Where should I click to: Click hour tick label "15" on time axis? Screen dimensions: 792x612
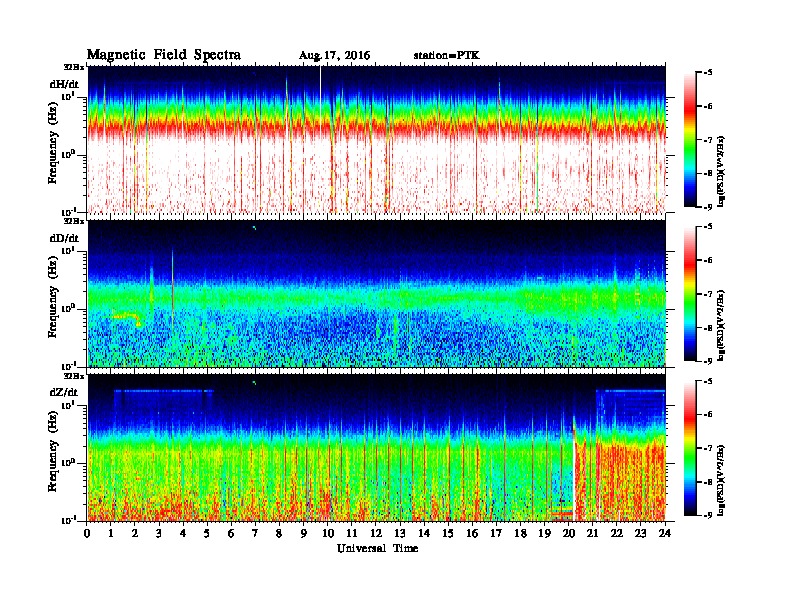448,533
